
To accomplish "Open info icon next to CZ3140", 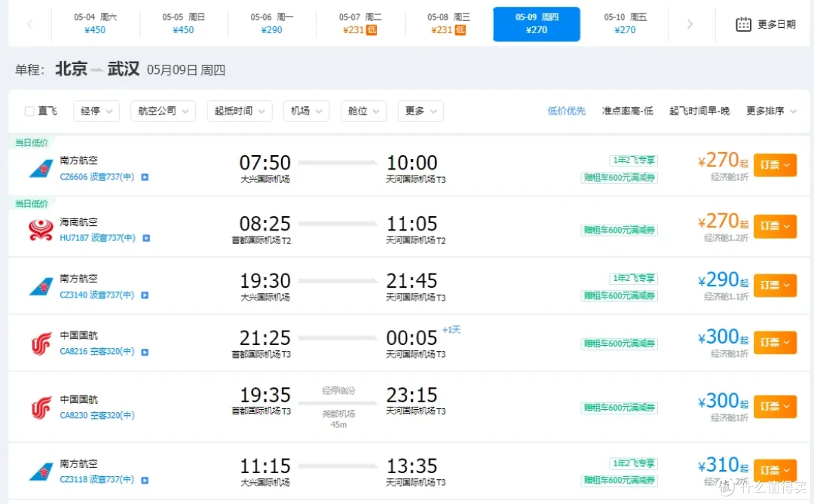I will (x=145, y=295).
